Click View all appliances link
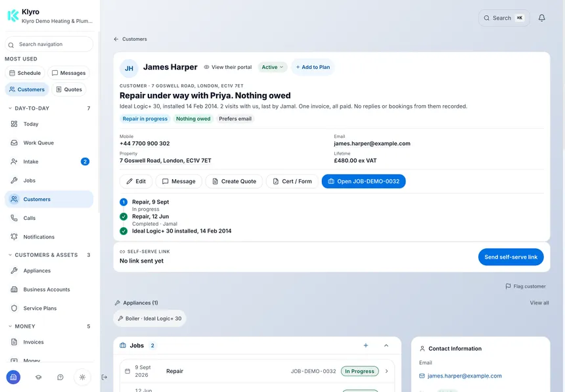 click(539, 303)
